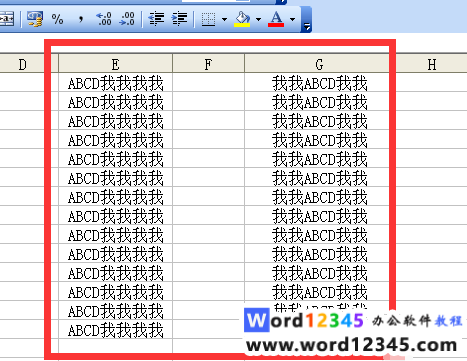The height and width of the screenshot is (361, 467).
Task: Open the Font Color dropdown arrow
Action: tap(292, 19)
